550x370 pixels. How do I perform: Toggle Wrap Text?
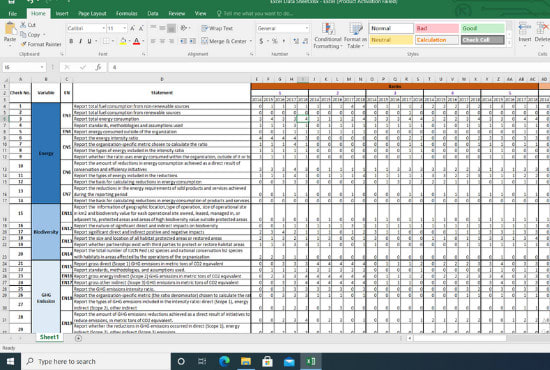click(x=217, y=28)
